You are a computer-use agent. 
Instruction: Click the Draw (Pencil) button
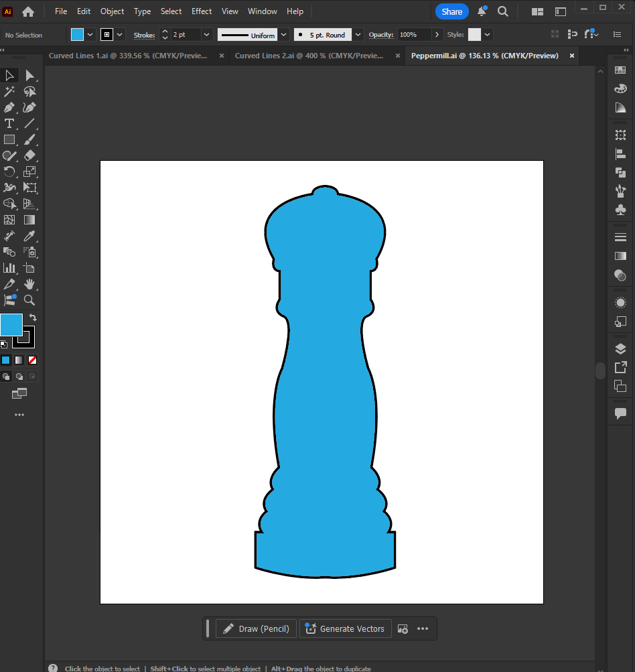pyautogui.click(x=256, y=628)
